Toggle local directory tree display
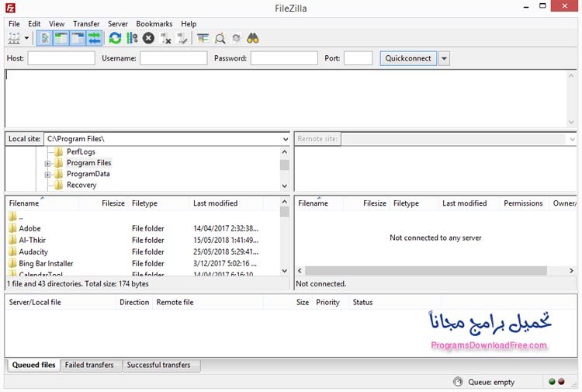This screenshot has width=582, height=392. point(61,38)
